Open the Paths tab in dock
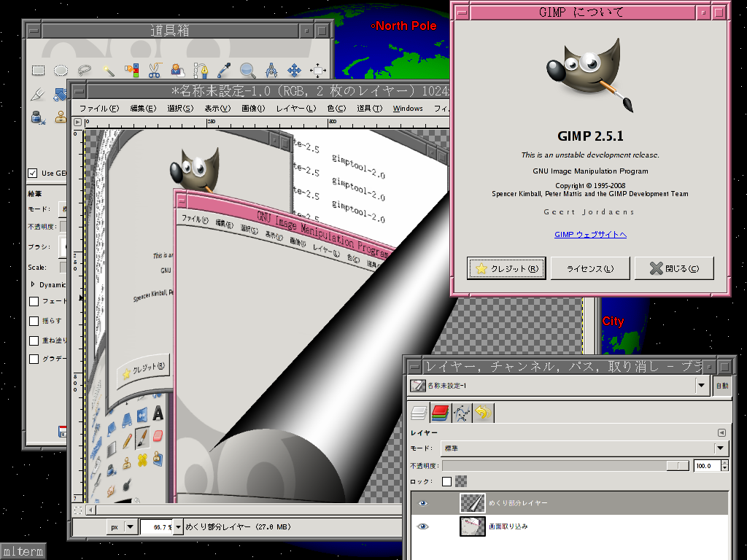This screenshot has height=560, width=747. coord(462,413)
